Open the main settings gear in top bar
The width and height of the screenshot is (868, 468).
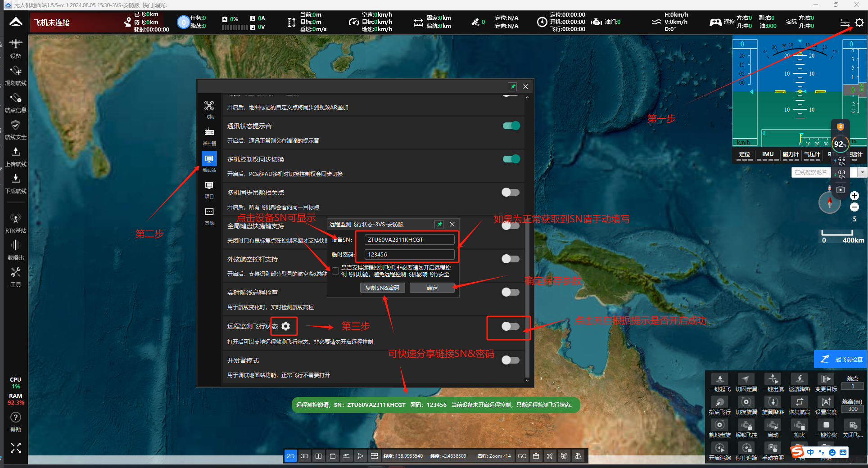point(859,22)
